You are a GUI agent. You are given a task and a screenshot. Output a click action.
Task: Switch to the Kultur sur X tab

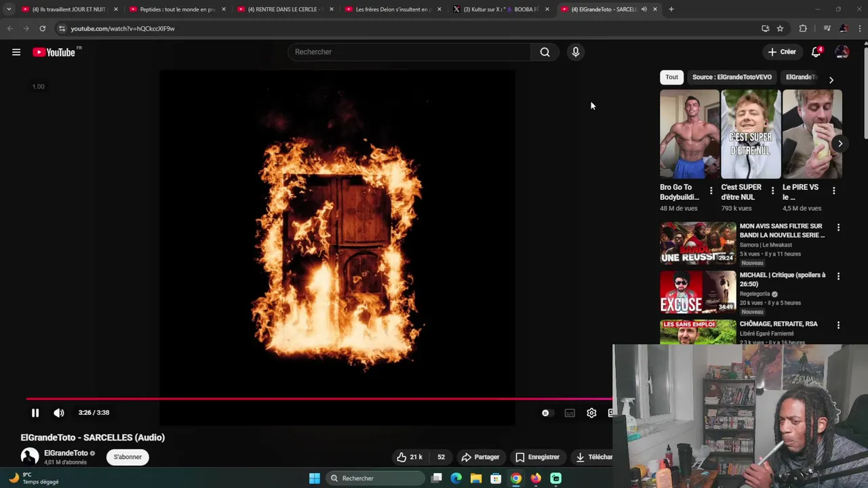click(500, 9)
